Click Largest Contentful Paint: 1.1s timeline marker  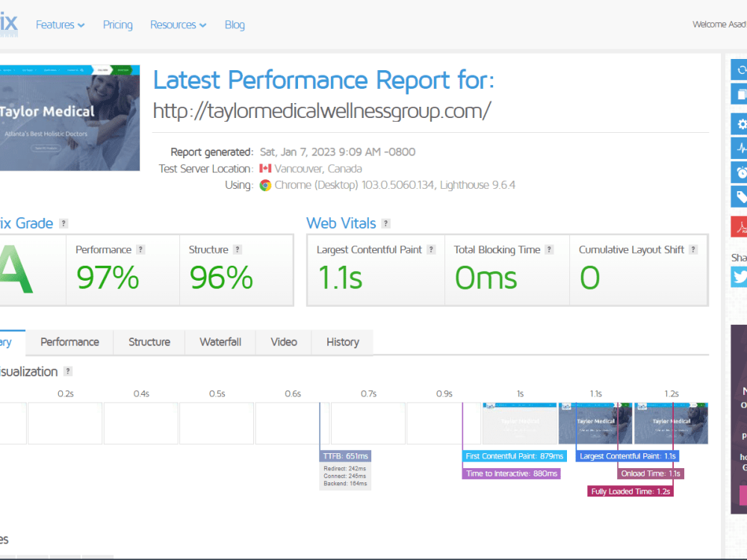[x=627, y=456]
